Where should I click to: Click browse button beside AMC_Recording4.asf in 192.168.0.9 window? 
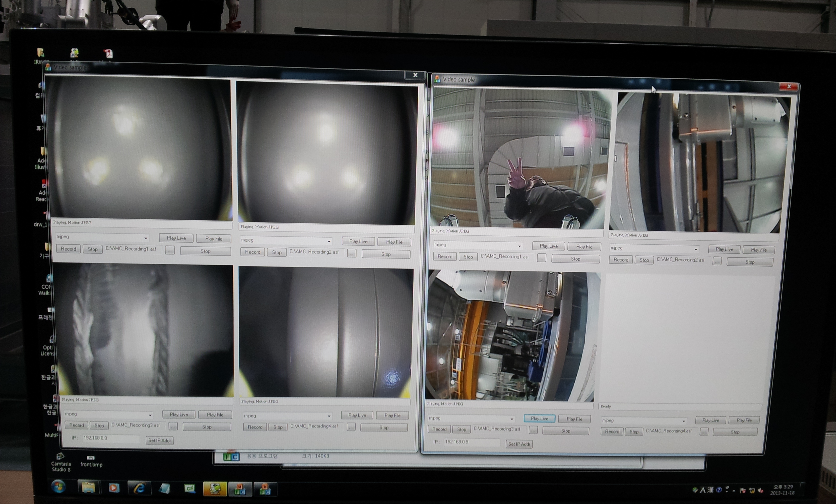pyautogui.click(x=704, y=432)
